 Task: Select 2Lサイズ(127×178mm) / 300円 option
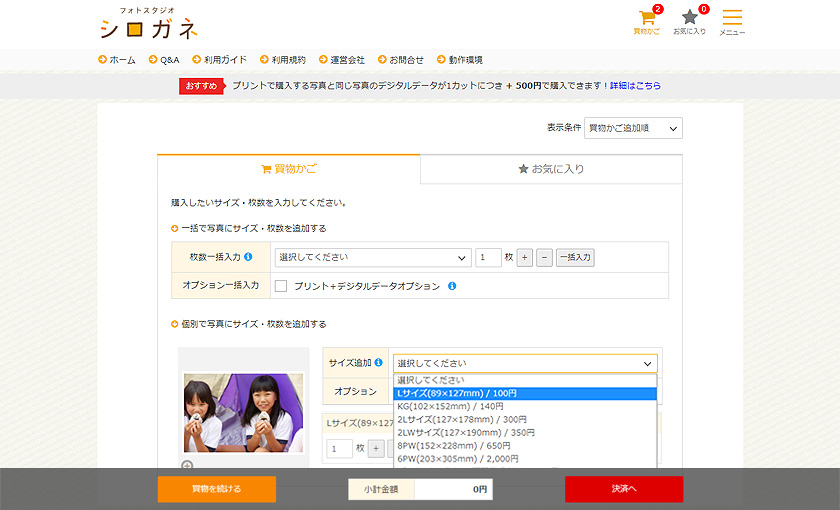pos(525,419)
